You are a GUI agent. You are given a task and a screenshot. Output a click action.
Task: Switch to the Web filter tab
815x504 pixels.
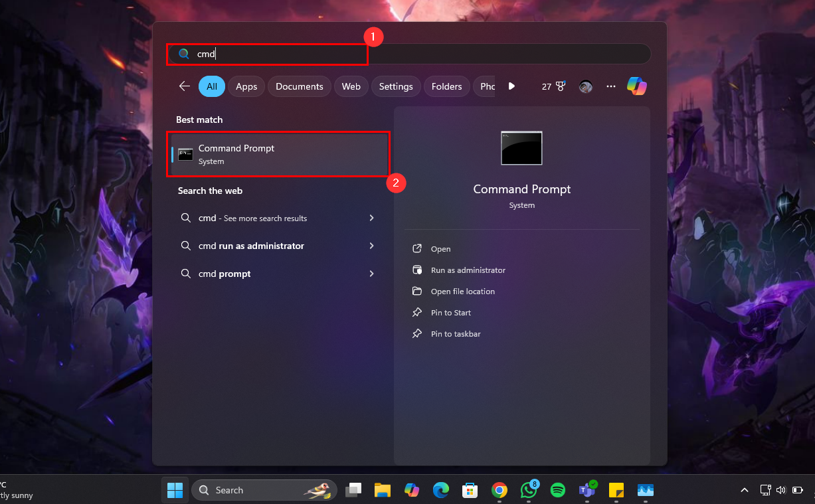coord(351,86)
